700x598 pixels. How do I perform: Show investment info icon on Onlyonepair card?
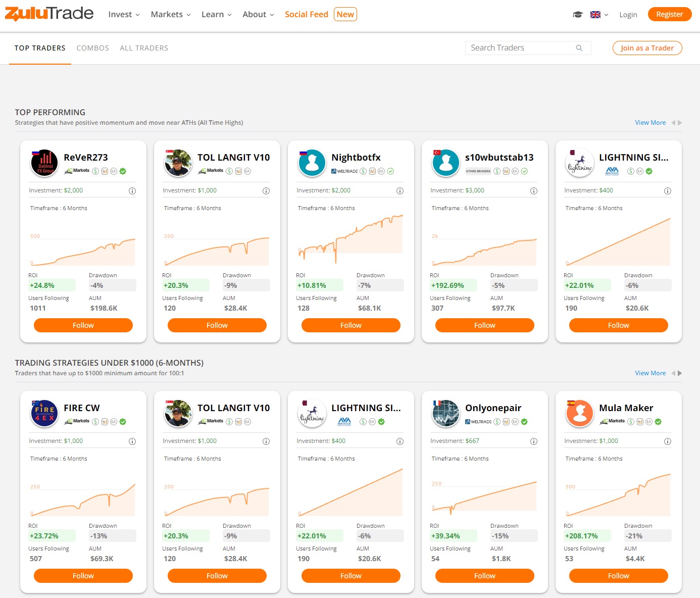tap(534, 441)
